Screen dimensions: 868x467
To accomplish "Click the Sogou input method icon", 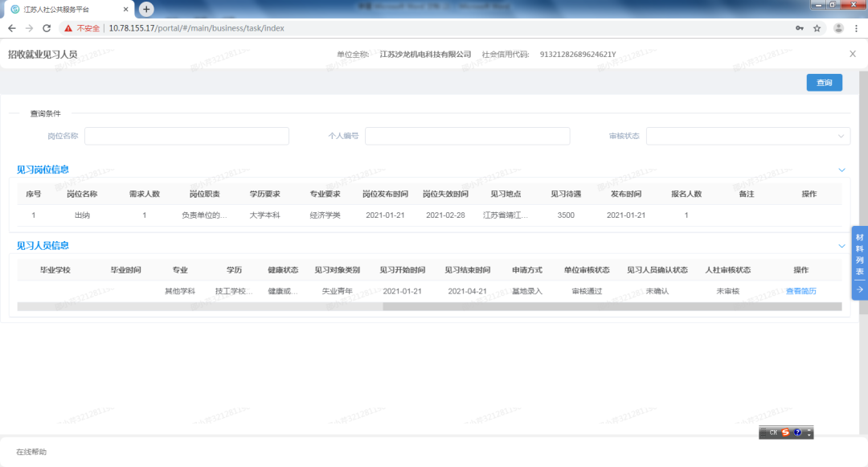I will click(785, 432).
